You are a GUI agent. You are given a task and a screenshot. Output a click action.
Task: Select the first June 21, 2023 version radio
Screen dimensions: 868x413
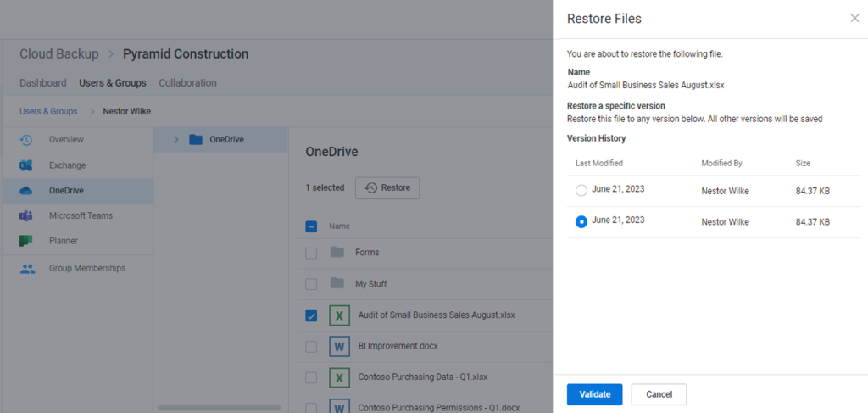(x=581, y=191)
